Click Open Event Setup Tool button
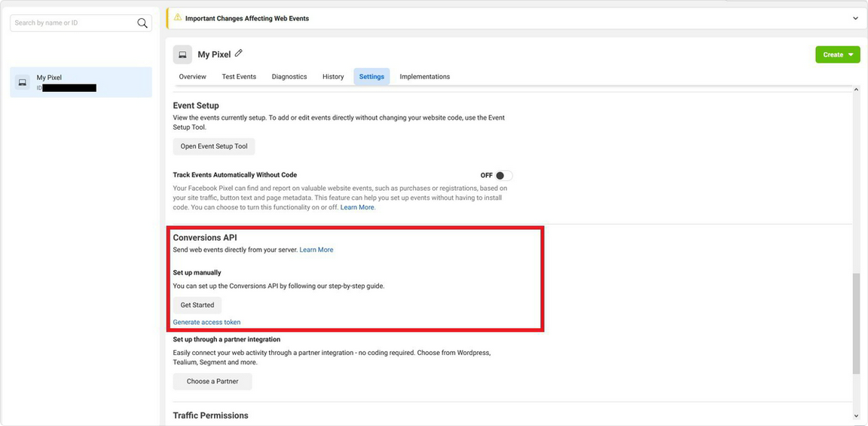Viewport: 868px width, 426px height. (x=214, y=146)
